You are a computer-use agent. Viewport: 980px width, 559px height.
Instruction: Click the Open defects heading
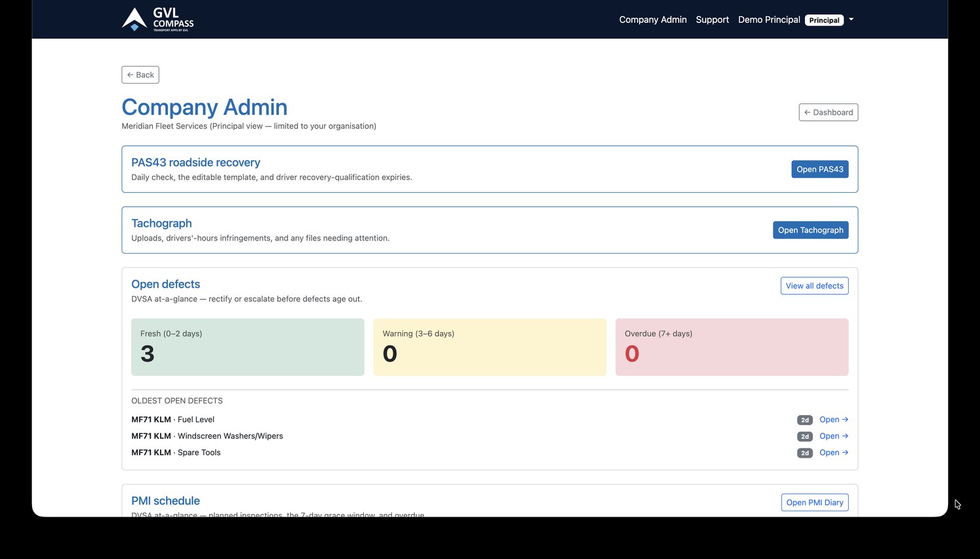(x=165, y=284)
